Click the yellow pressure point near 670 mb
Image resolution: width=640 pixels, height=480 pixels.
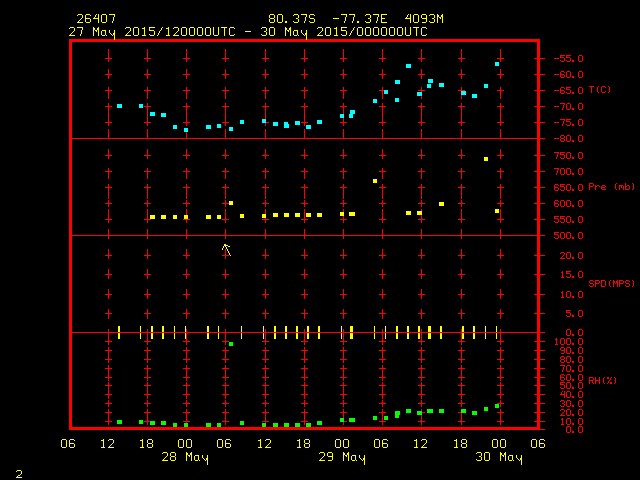coord(375,181)
